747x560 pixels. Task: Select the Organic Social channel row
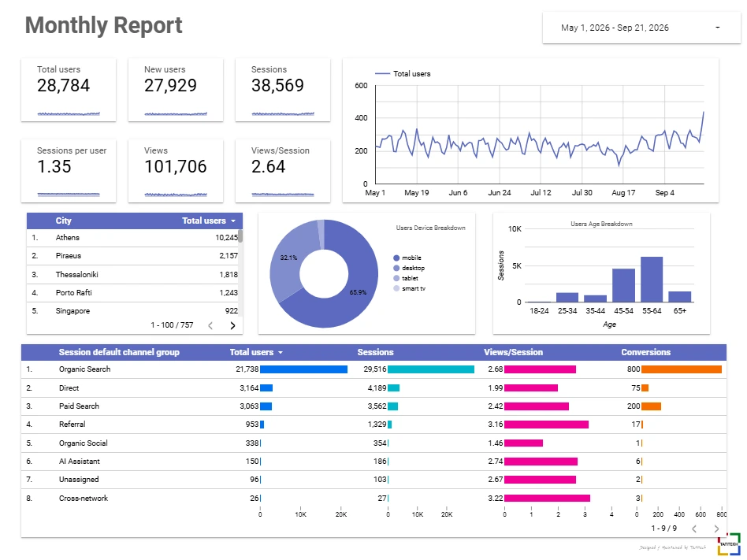[374, 443]
